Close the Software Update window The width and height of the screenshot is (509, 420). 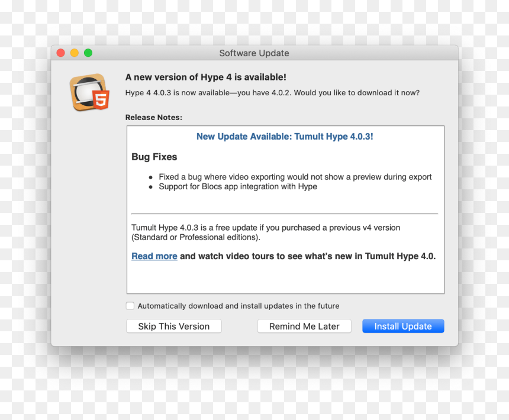[x=61, y=53]
